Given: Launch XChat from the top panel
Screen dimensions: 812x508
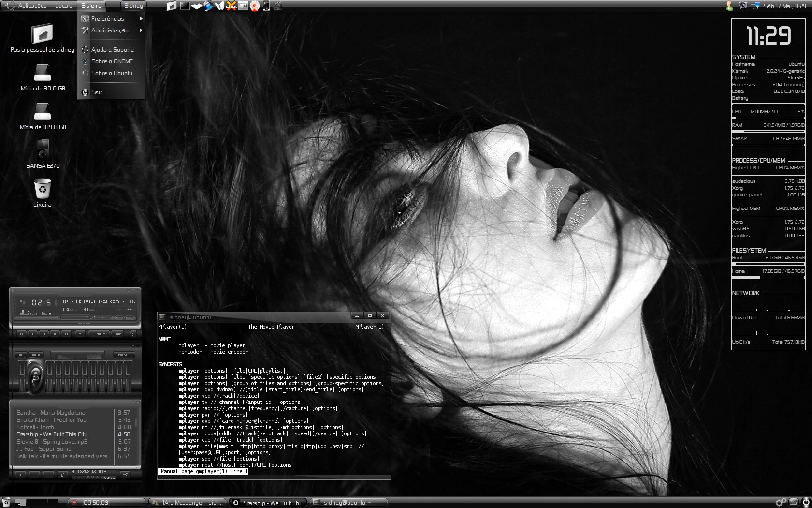Looking at the screenshot, I should click(232, 6).
